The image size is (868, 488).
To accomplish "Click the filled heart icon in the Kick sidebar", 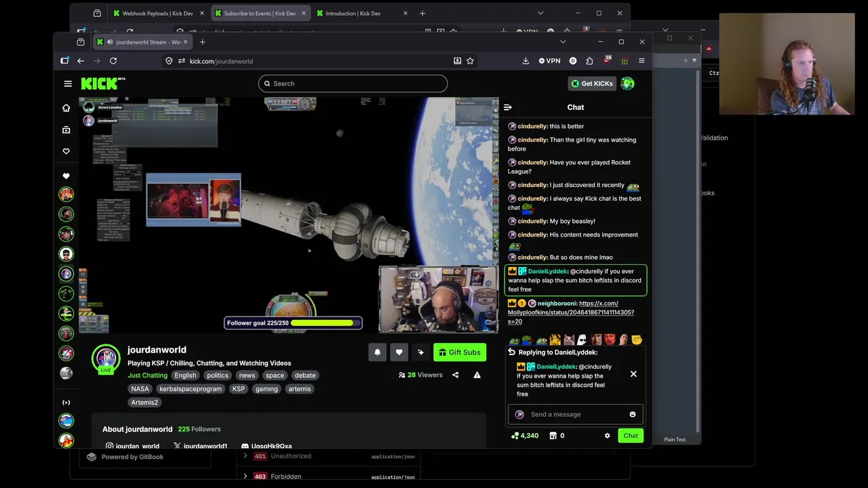I will (x=66, y=176).
